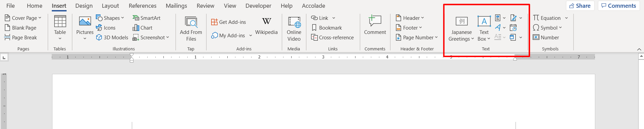Screen dimensions: 644x129
Task: Expand the Link dropdown arrow
Action: coord(334,18)
